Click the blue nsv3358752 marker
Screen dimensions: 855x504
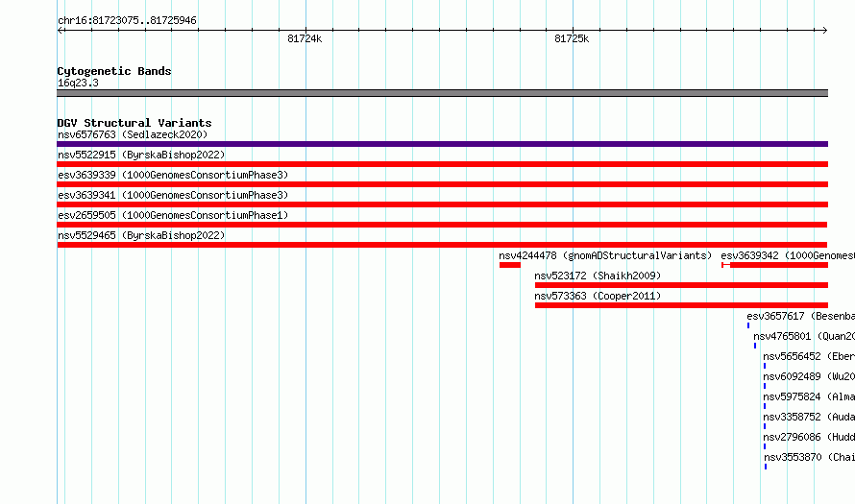[x=765, y=426]
